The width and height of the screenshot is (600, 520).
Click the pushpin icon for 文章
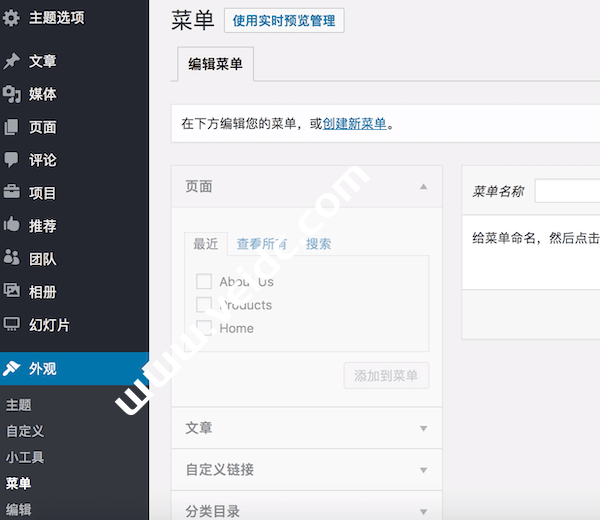(11, 61)
